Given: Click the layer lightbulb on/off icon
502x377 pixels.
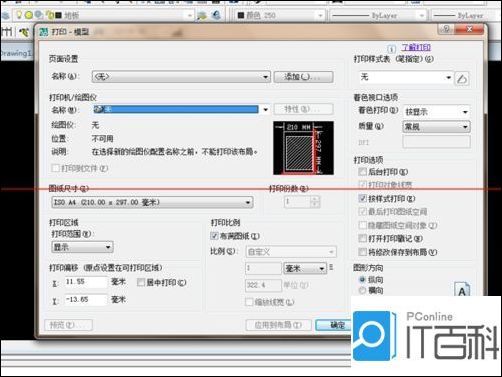Looking at the screenshot, I should [x=19, y=14].
